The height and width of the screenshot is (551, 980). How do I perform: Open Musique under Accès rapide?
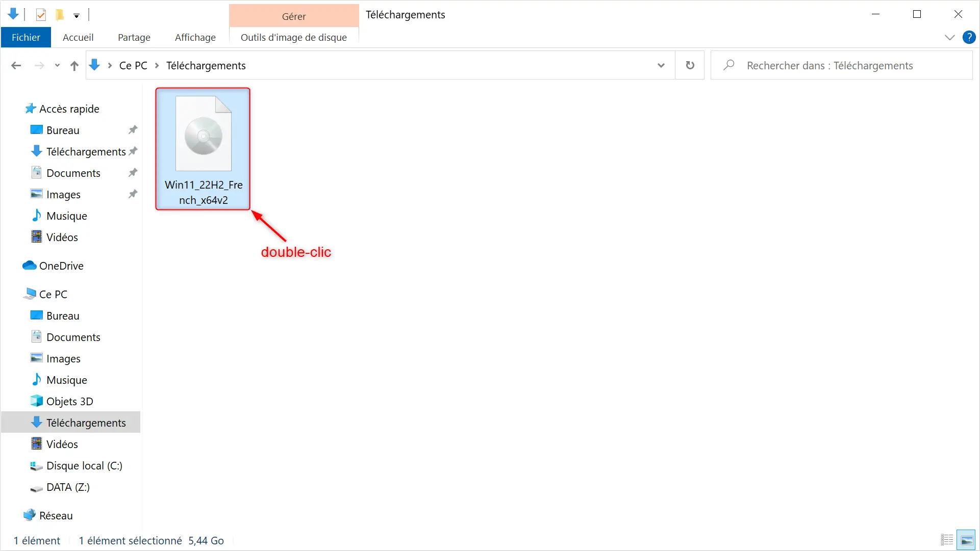coord(66,216)
